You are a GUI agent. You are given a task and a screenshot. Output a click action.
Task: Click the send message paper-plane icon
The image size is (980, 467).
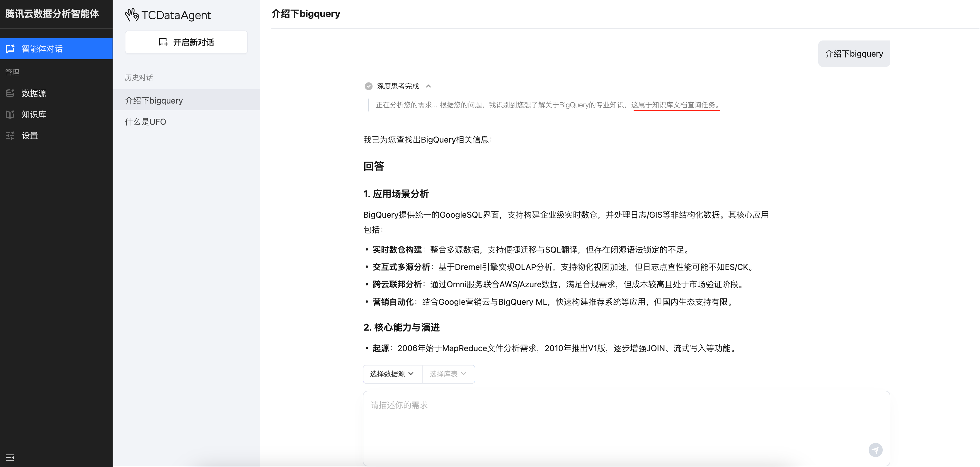pos(875,450)
